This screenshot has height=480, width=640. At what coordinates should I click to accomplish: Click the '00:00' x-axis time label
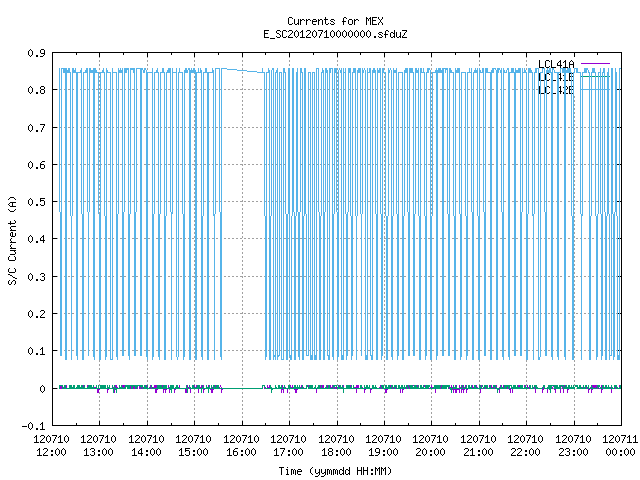coord(620,452)
